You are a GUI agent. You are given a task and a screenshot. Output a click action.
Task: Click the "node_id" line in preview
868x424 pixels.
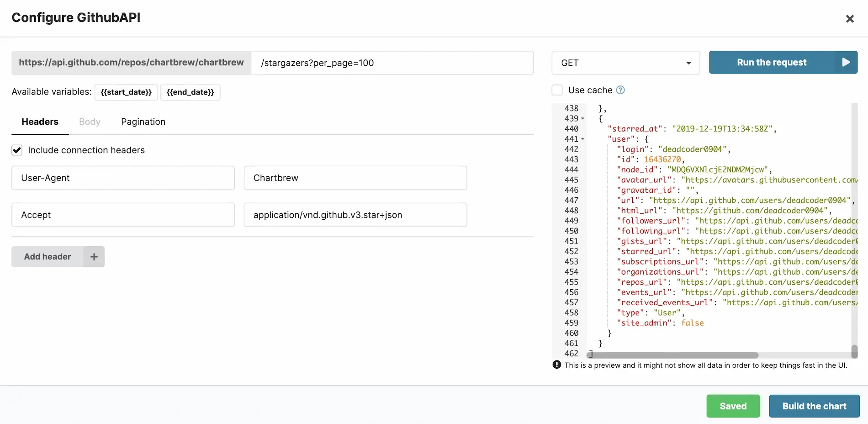coord(694,170)
